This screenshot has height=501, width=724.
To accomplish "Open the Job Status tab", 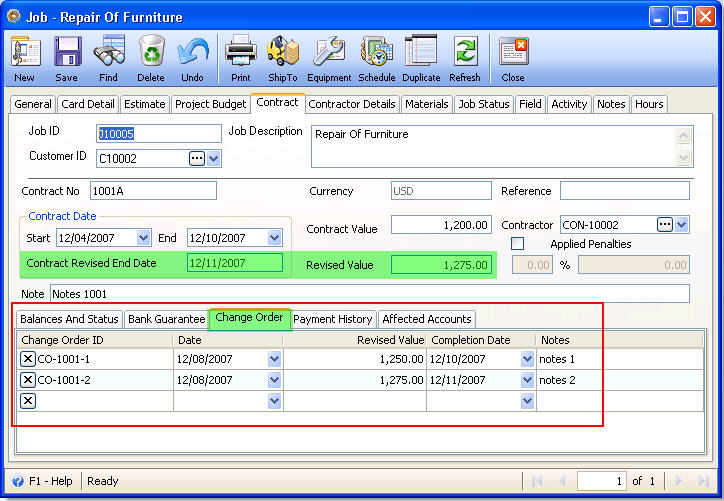I will click(x=484, y=104).
